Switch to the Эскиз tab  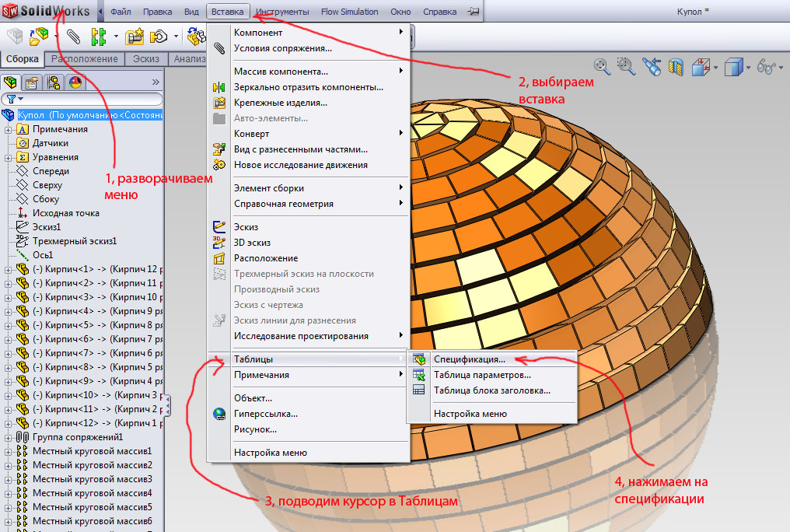point(146,59)
